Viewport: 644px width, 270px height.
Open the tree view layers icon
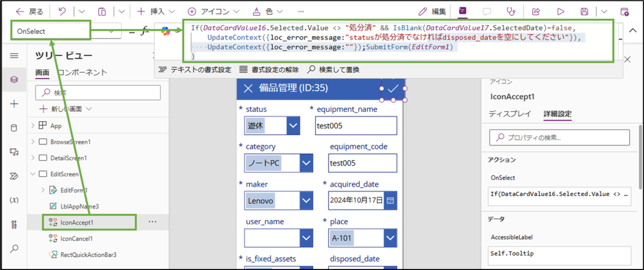tap(14, 79)
